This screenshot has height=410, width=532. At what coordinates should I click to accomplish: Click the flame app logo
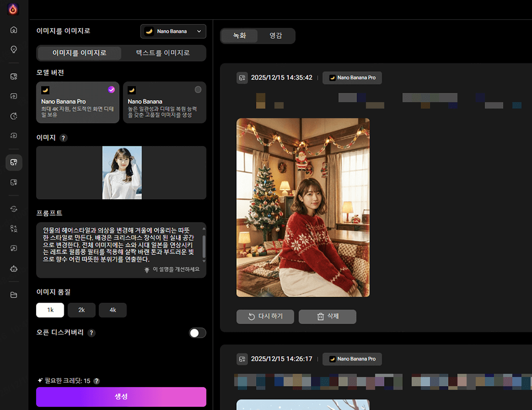14,9
